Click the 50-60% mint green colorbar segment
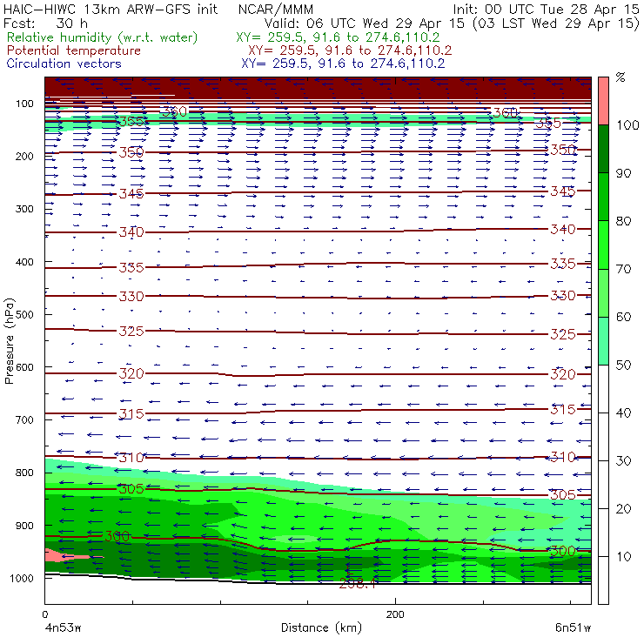This screenshot has height=644, width=644. (x=603, y=341)
